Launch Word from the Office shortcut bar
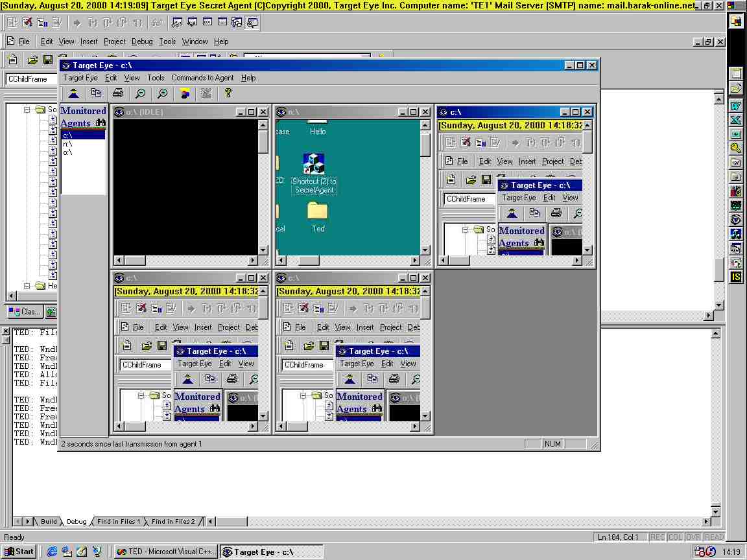 736,106
